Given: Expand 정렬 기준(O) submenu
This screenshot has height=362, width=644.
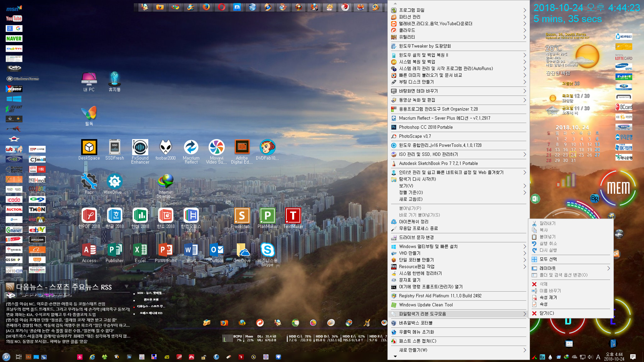Looking at the screenshot, I should [x=459, y=192].
